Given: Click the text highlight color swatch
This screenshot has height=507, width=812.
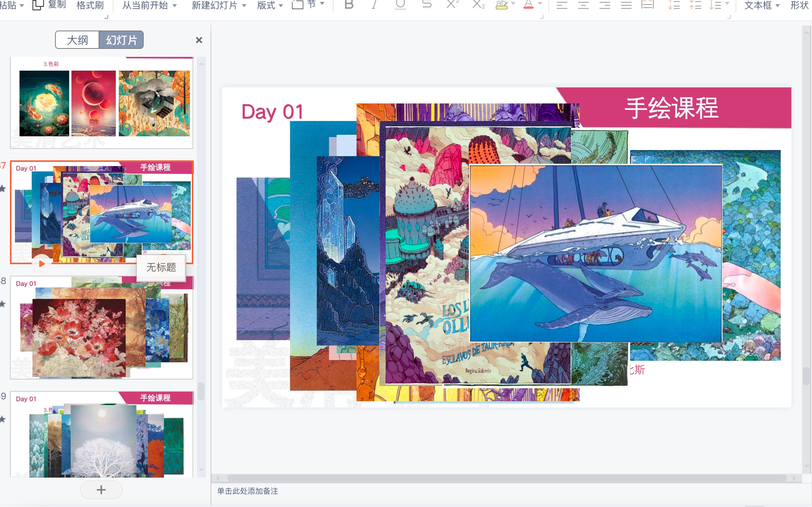Looking at the screenshot, I should click(x=501, y=5).
